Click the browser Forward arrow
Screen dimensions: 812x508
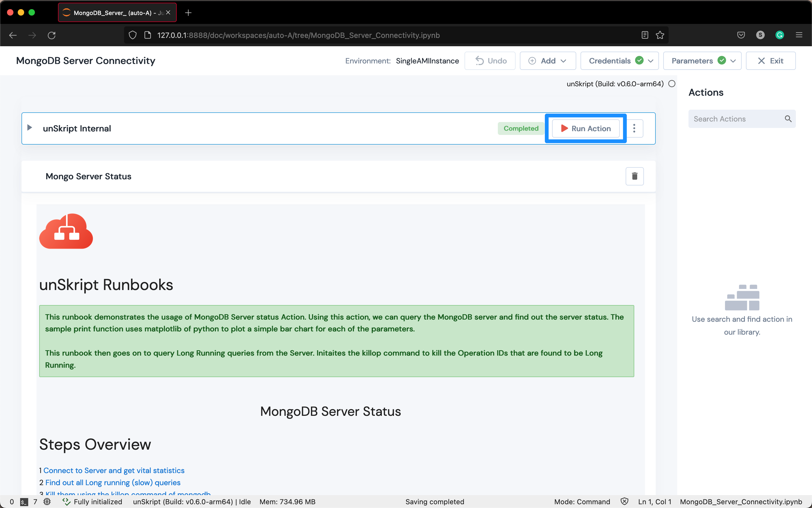pyautogui.click(x=32, y=35)
